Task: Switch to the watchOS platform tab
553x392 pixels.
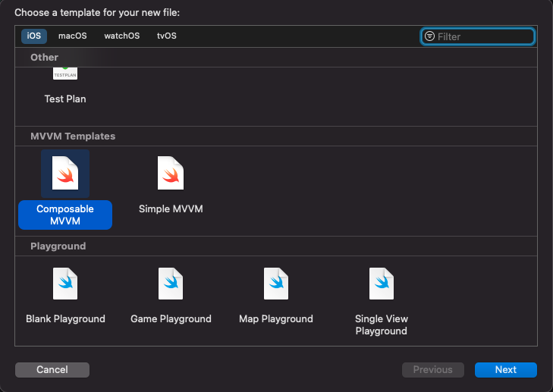Action: [x=121, y=36]
